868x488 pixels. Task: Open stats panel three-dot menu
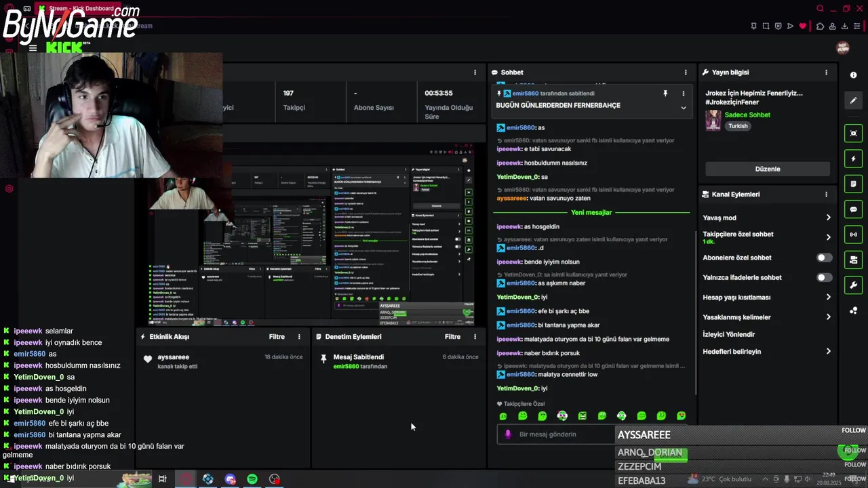[x=475, y=72]
